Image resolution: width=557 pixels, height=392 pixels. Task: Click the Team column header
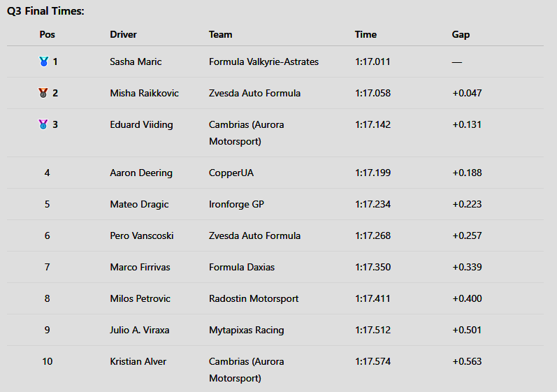220,34
